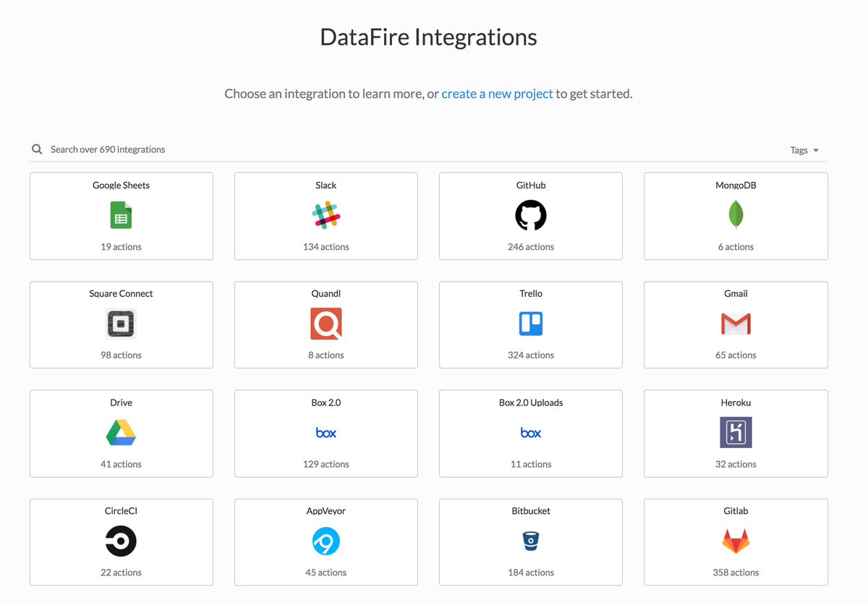Click the DataFire Integrations heading
Image resolution: width=868 pixels, height=603 pixels.
pyautogui.click(x=428, y=37)
